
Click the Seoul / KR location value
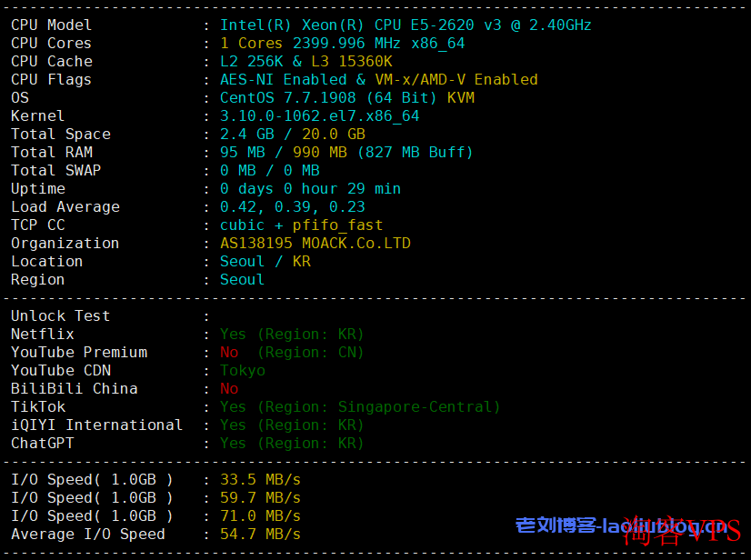coord(265,262)
